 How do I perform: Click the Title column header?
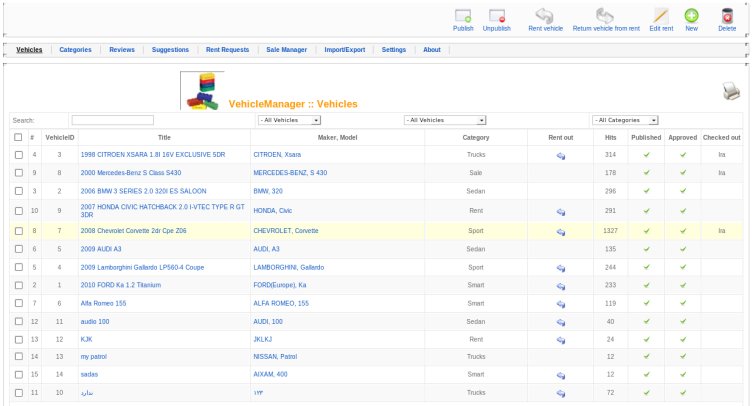click(x=164, y=137)
